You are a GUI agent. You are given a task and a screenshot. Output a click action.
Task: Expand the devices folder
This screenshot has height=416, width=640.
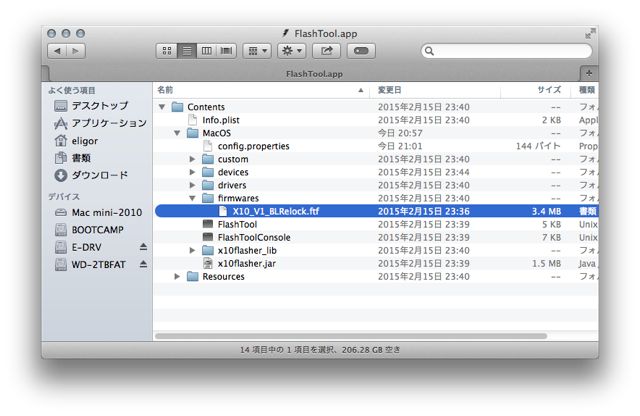pyautogui.click(x=192, y=172)
